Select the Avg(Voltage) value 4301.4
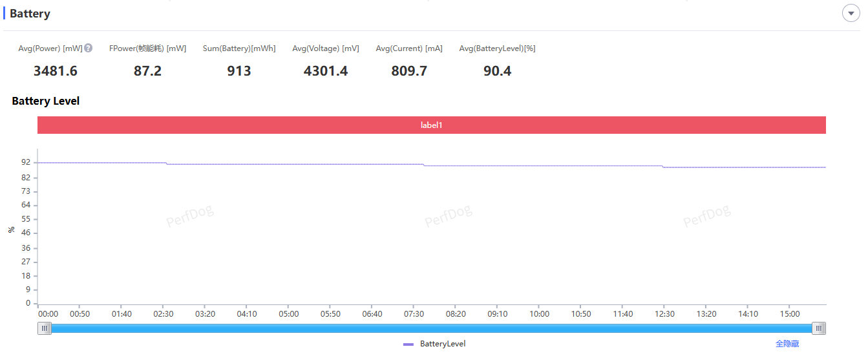868x360 pixels. pos(326,71)
